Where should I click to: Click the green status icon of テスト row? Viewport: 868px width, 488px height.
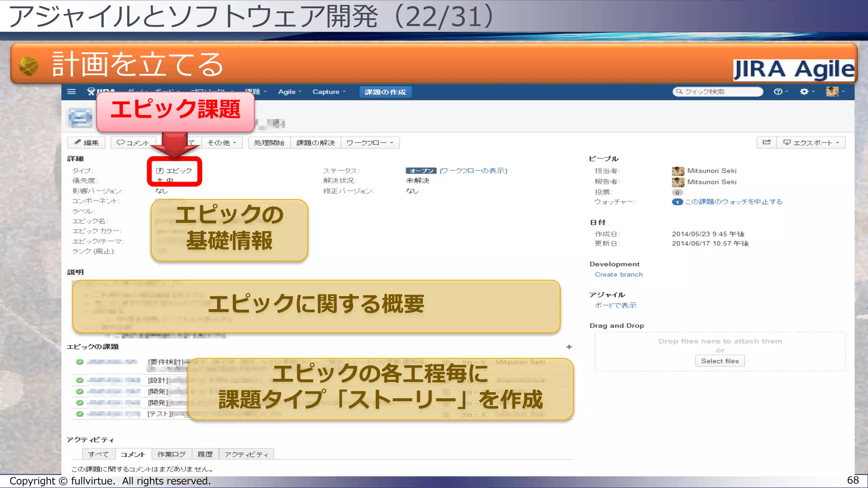[80, 414]
